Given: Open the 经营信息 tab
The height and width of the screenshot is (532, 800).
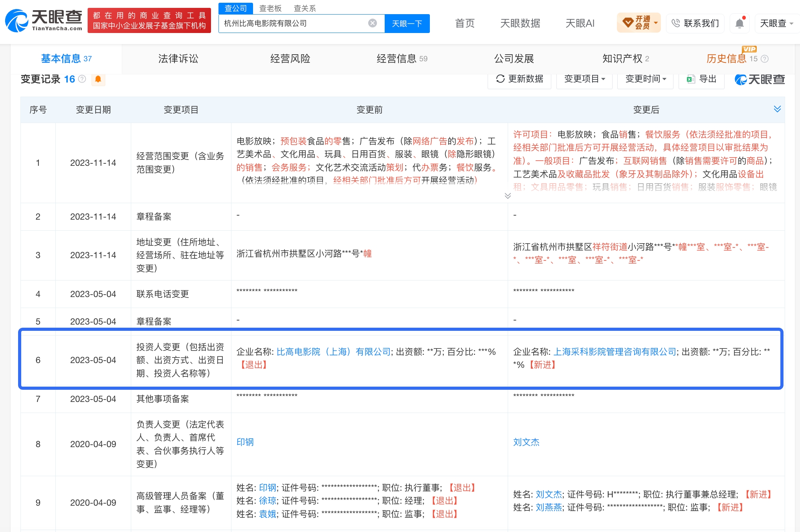Looking at the screenshot, I should tap(402, 59).
